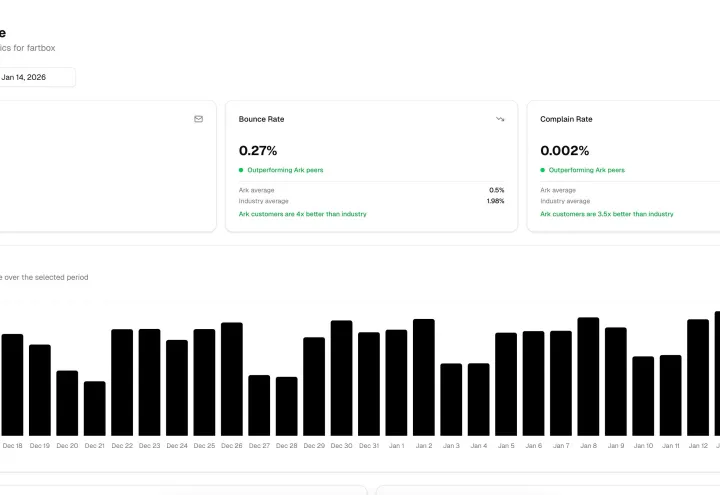
Task: Click the trending-down icon on the Bounce Rate card
Action: pyautogui.click(x=500, y=119)
